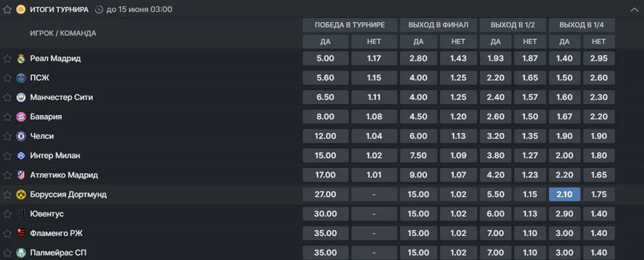Click the Borussia Dortmund logo icon

tap(21, 195)
